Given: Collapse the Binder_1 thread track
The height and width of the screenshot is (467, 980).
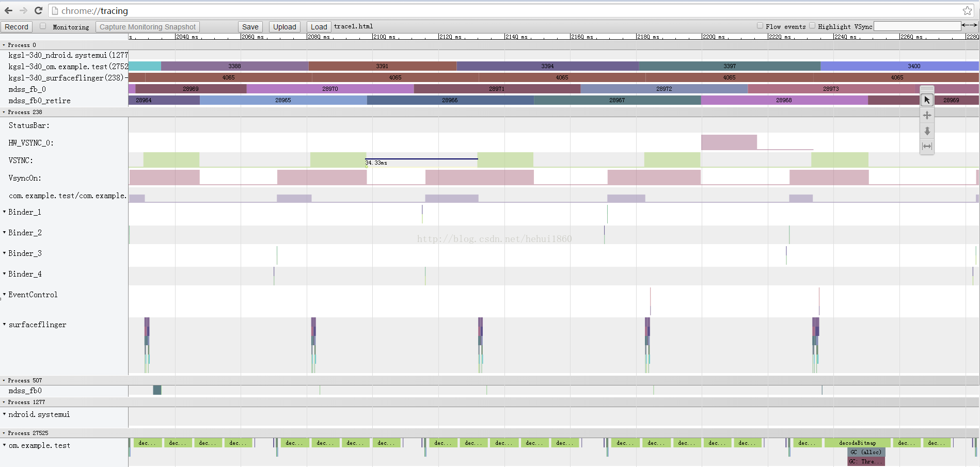Looking at the screenshot, I should click(x=4, y=212).
